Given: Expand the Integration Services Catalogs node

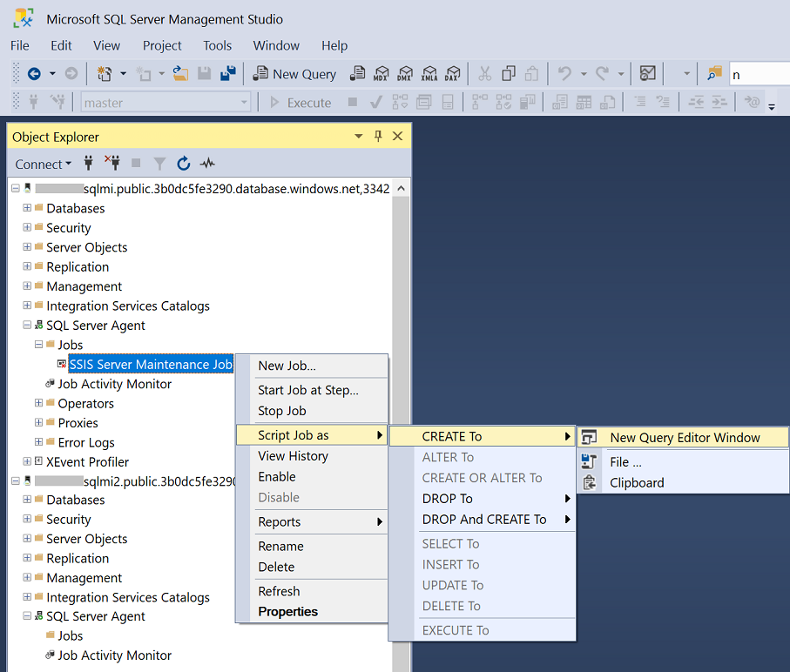Looking at the screenshot, I should [x=27, y=306].
